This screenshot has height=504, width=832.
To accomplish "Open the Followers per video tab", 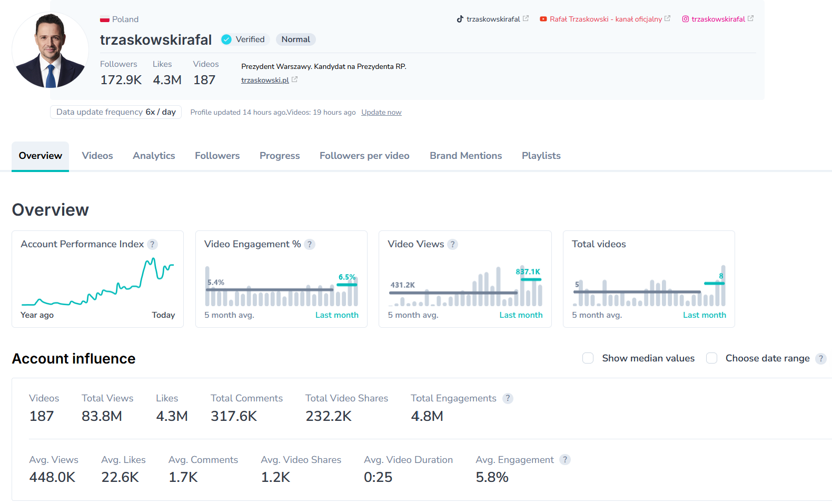I will tap(364, 156).
